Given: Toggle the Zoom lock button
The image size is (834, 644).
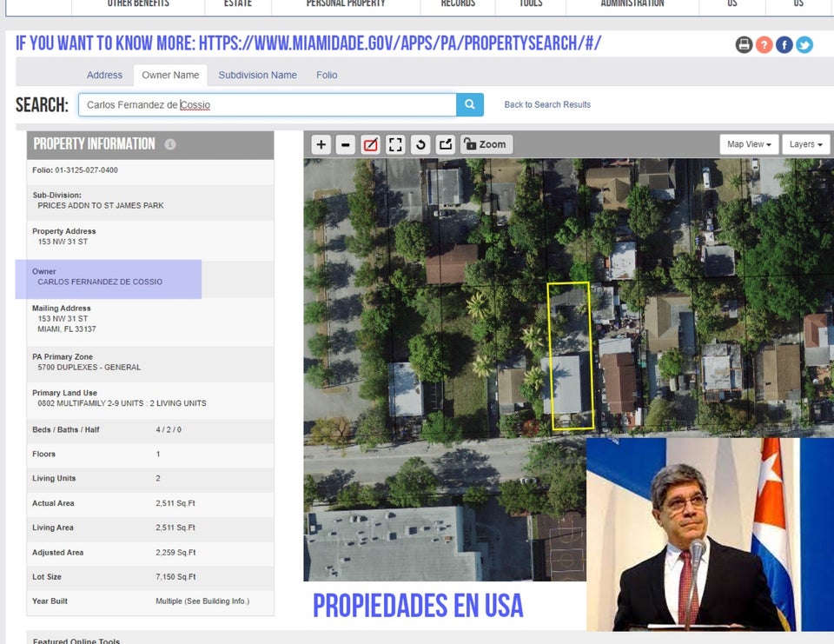Looking at the screenshot, I should click(x=486, y=144).
